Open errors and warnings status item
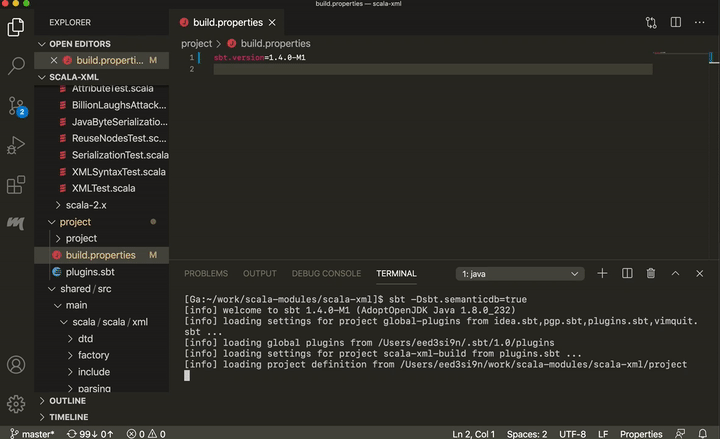 click(x=146, y=433)
